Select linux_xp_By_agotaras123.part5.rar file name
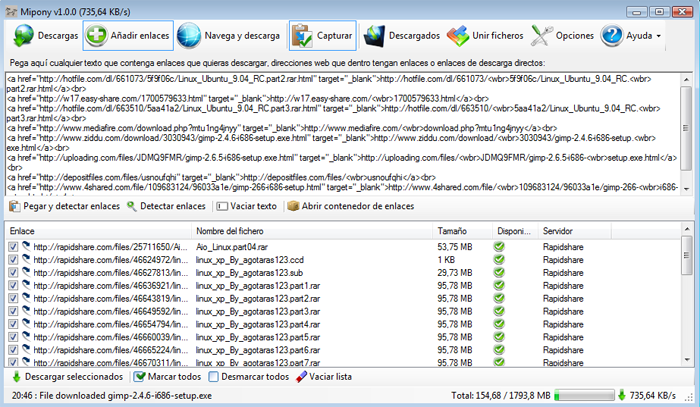This screenshot has height=407, width=700. tap(258, 337)
